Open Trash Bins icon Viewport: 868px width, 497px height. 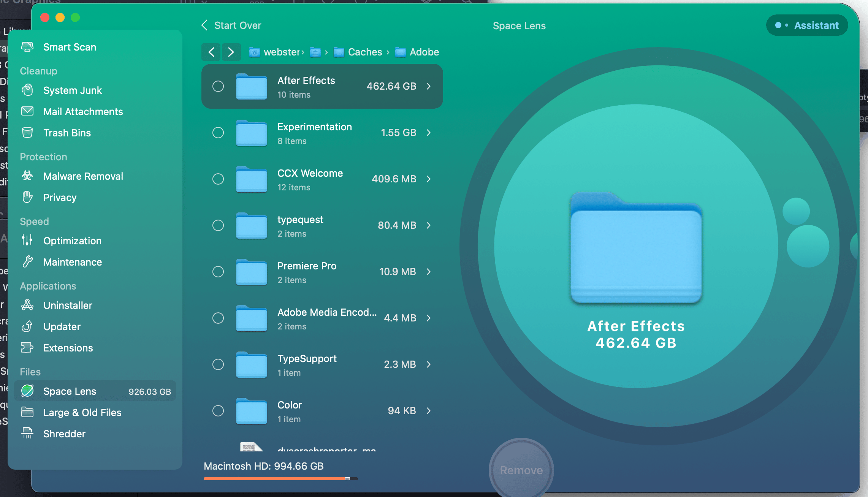27,133
